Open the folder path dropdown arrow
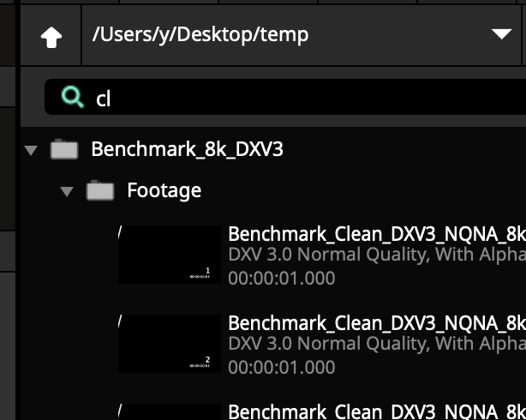The width and height of the screenshot is (526, 420). [501, 35]
